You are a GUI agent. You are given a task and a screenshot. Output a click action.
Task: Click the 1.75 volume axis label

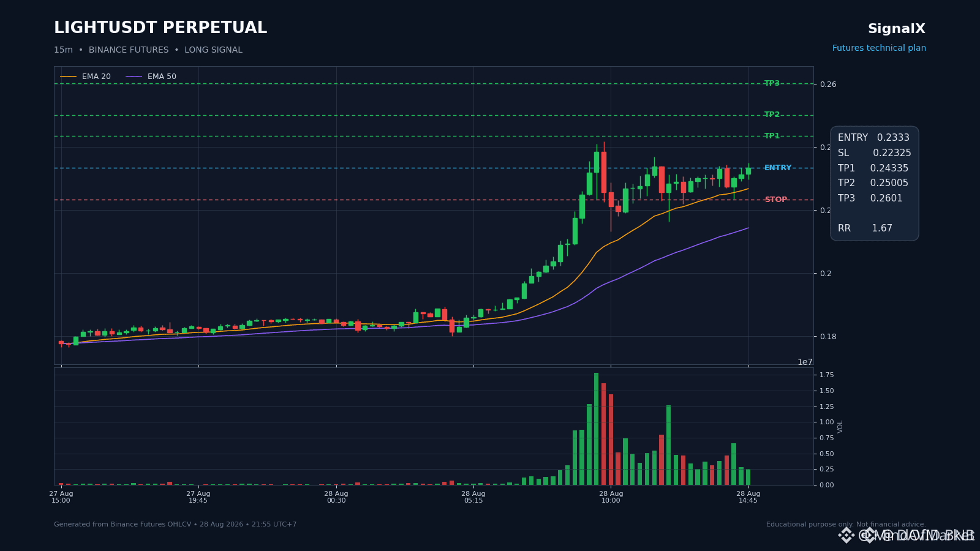826,375
